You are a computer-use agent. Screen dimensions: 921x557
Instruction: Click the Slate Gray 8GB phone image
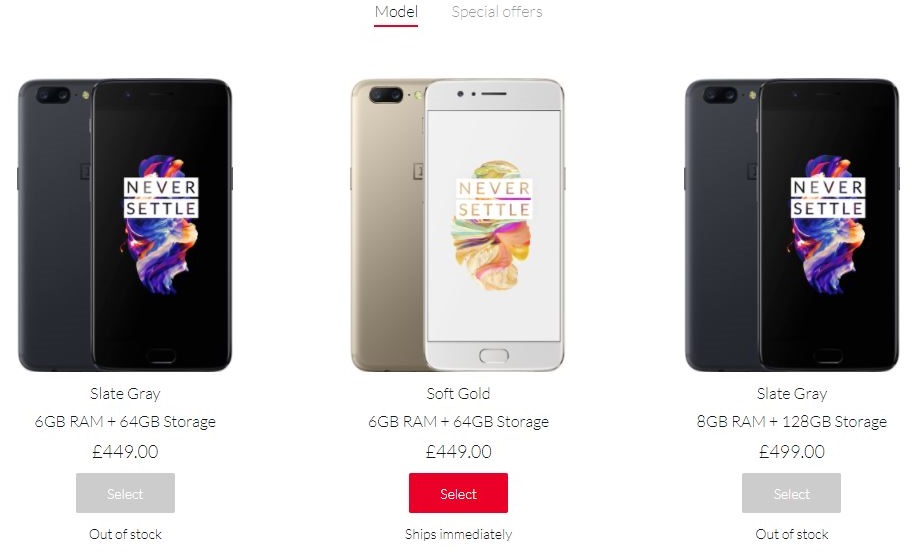click(792, 225)
